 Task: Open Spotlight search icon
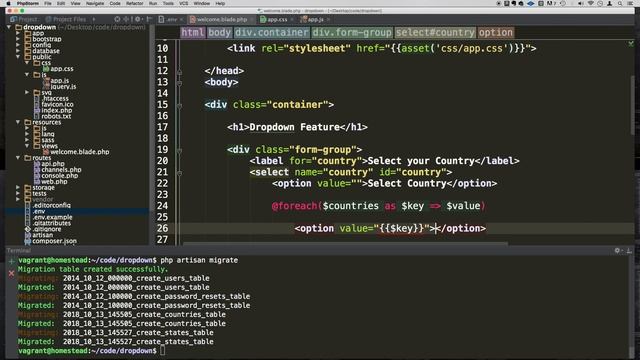pyautogui.click(x=620, y=4)
